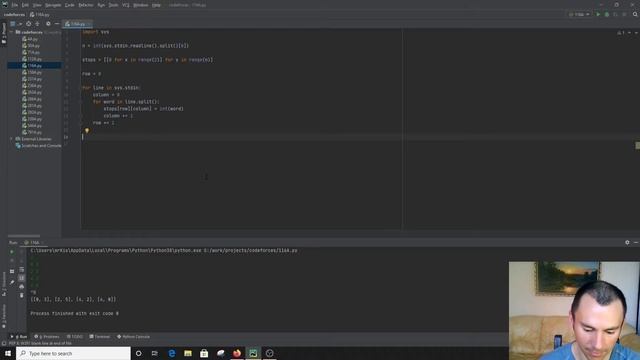
Task: Open the File menu
Action: coord(15,5)
